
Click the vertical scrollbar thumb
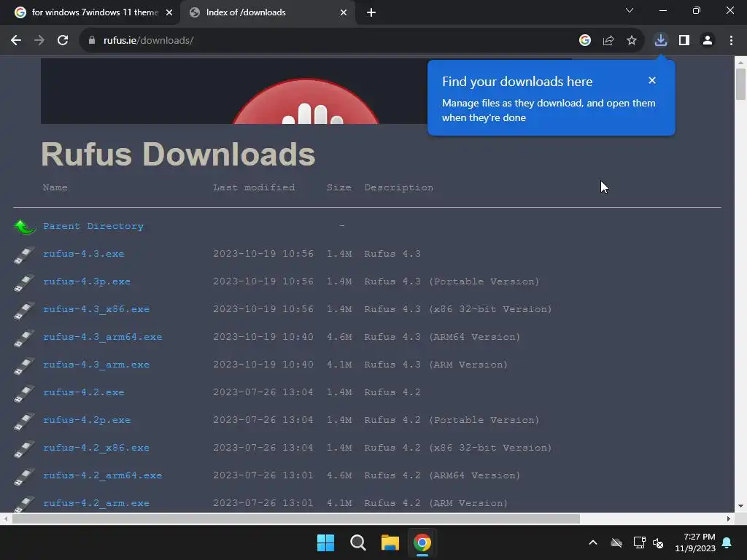coord(740,84)
